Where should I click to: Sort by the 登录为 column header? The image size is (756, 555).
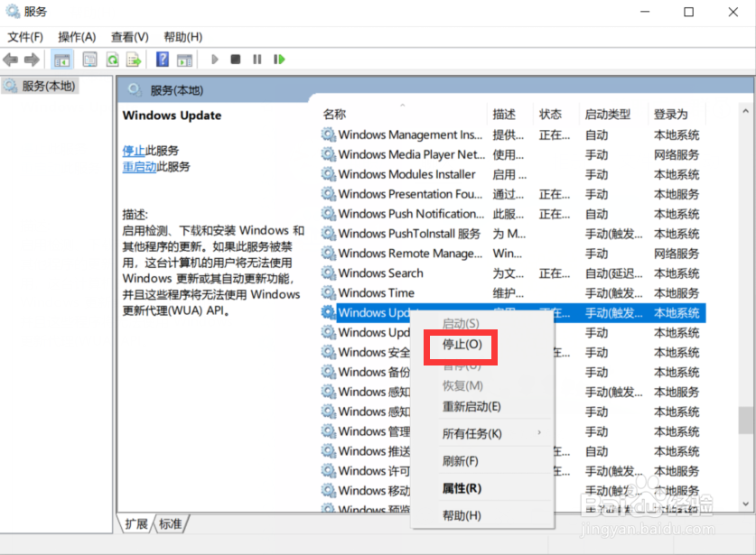click(x=671, y=115)
